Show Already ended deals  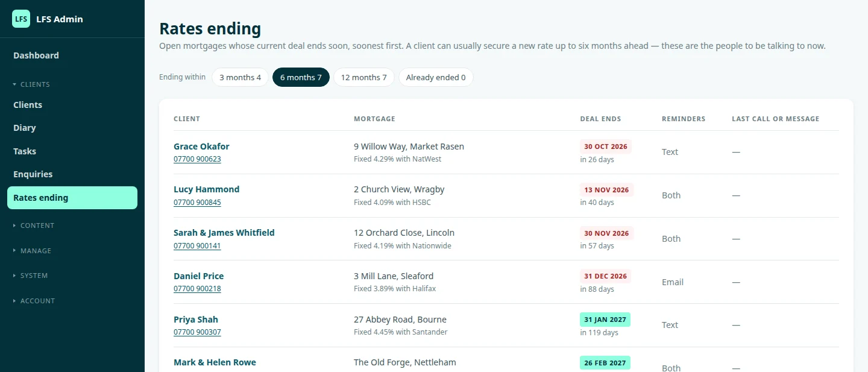[x=436, y=77]
